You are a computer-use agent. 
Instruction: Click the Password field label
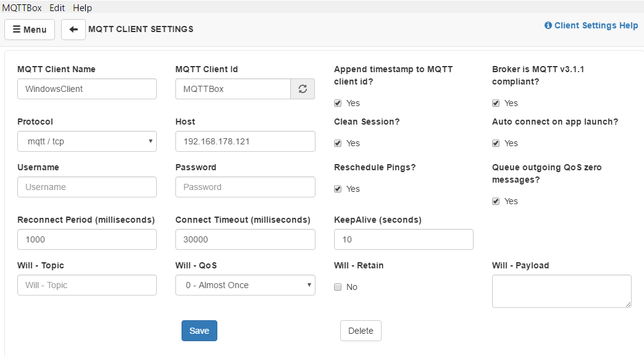point(196,167)
